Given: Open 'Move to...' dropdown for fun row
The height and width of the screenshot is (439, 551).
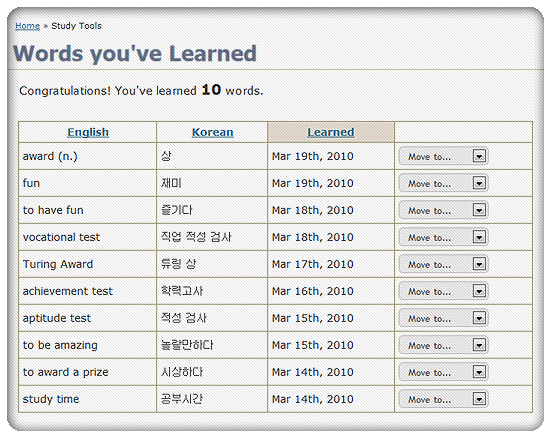Looking at the screenshot, I should tap(443, 183).
